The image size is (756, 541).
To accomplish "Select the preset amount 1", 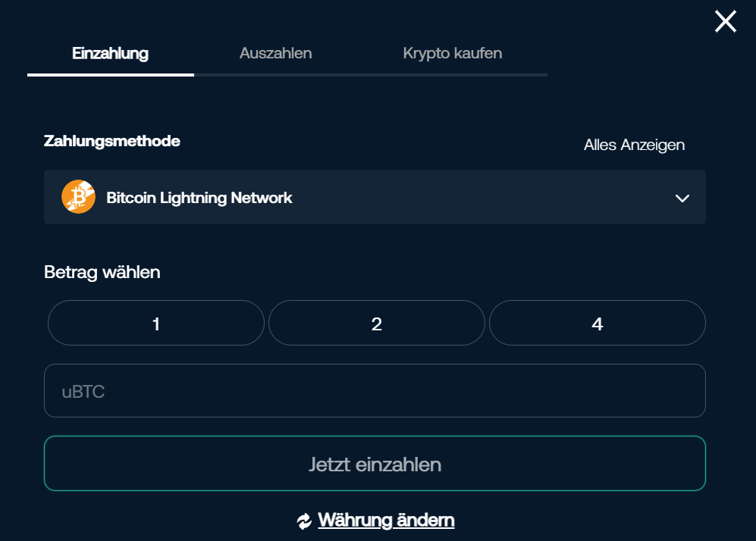I will coord(156,324).
